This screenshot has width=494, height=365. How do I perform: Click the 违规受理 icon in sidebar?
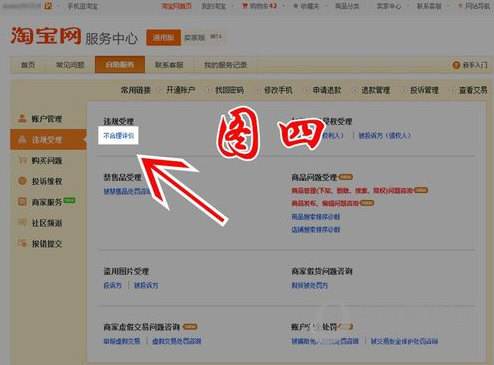tap(22, 139)
